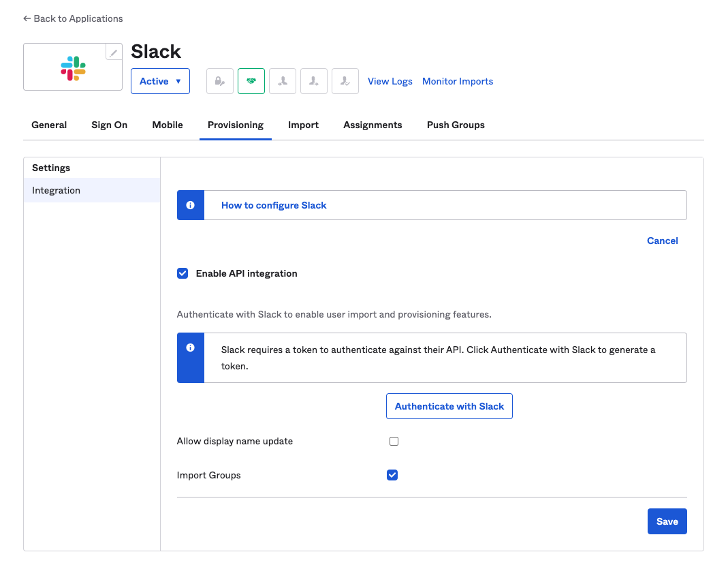Enable Allow display name update checkbox
This screenshot has height=567, width=728.
pyautogui.click(x=394, y=441)
